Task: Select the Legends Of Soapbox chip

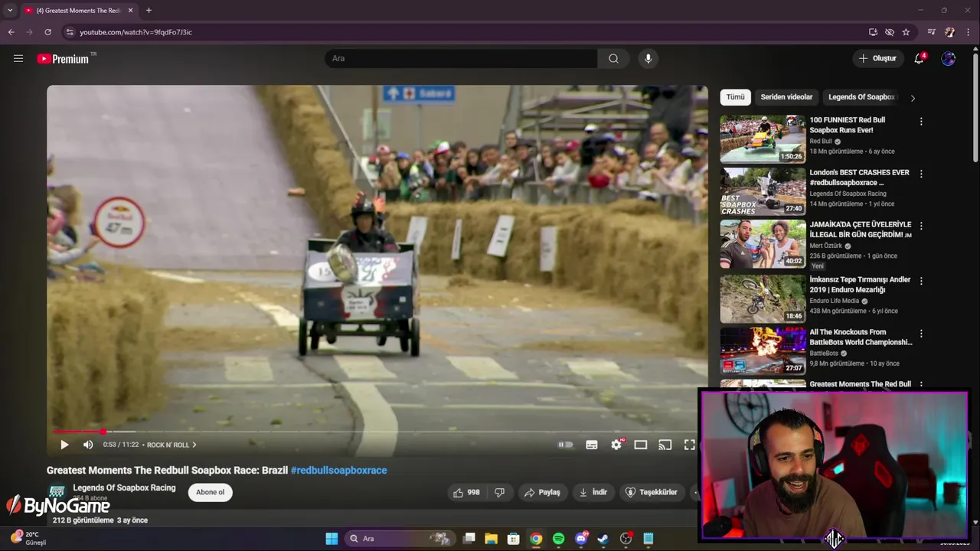Action: [x=861, y=97]
